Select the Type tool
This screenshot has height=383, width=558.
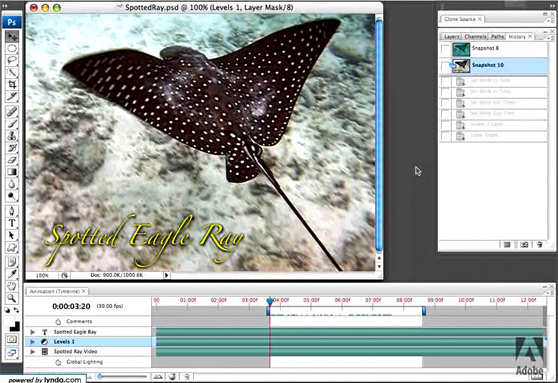12,223
